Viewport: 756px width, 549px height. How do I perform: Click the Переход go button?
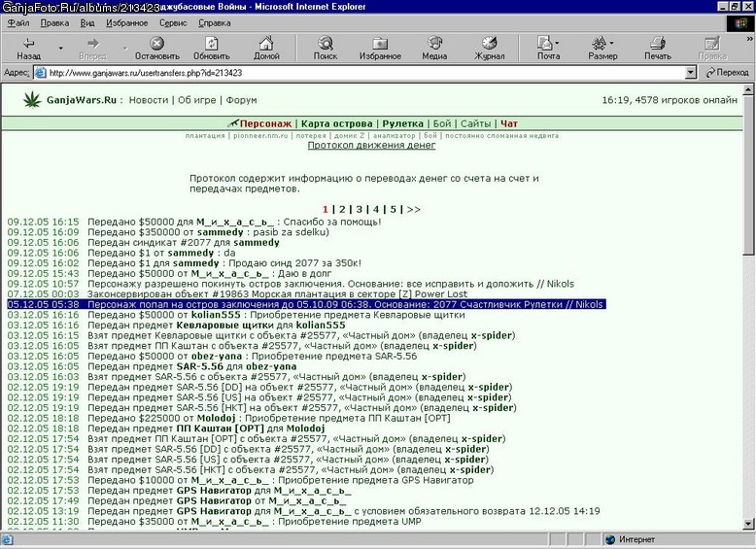727,73
